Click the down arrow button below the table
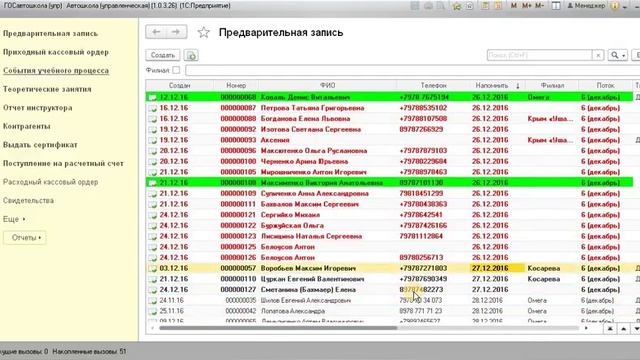640x360 pixels. click(636, 329)
